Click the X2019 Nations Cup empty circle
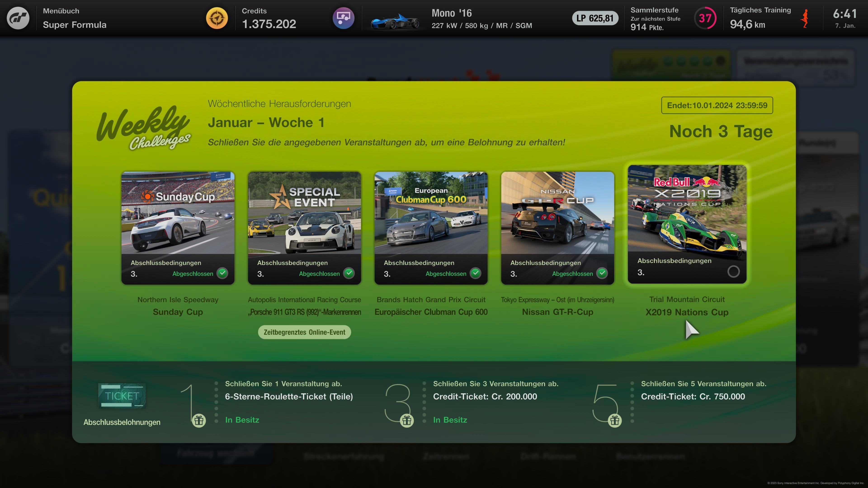This screenshot has height=488, width=868. (x=734, y=271)
